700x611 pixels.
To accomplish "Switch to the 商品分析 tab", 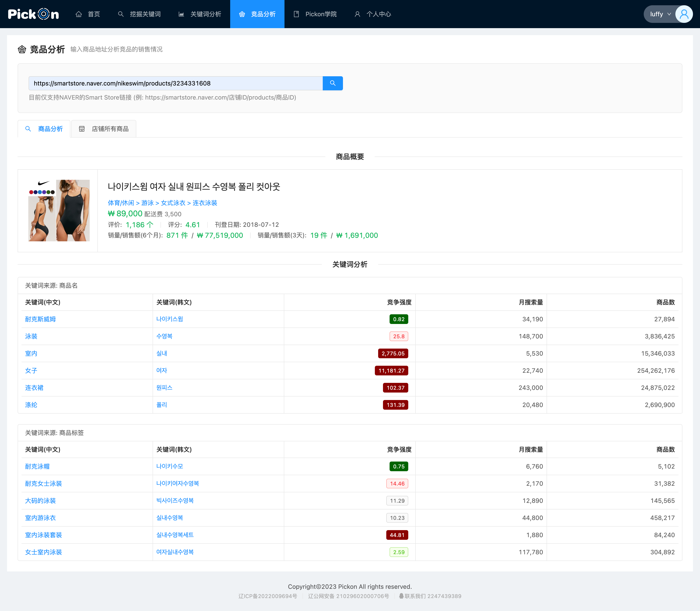I will 44,129.
